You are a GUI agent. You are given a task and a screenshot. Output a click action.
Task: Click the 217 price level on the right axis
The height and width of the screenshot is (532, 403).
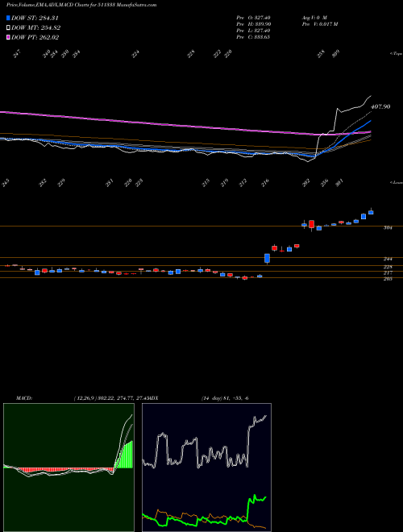[388, 272]
